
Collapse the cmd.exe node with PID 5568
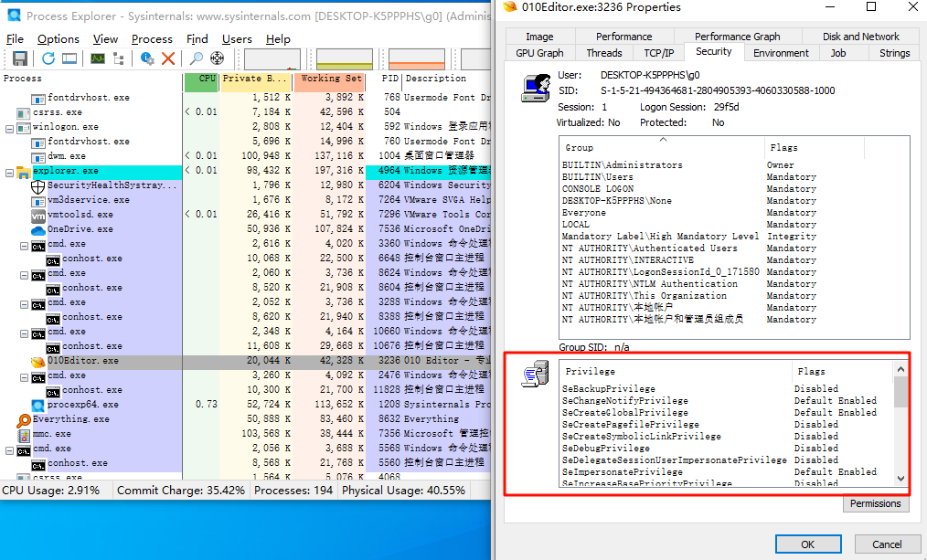9,450
